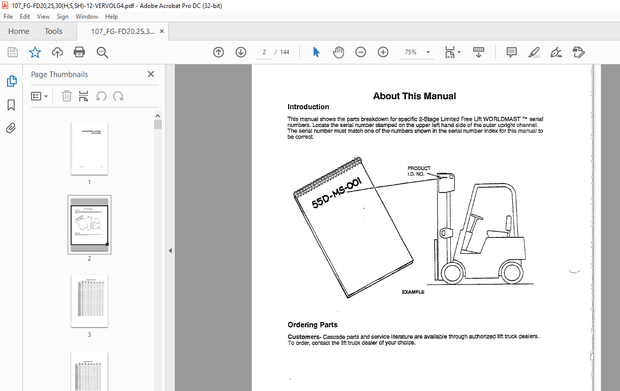Viewport: 620px width, 391px height.
Task: Delete selected page with trash icon
Action: [x=66, y=96]
